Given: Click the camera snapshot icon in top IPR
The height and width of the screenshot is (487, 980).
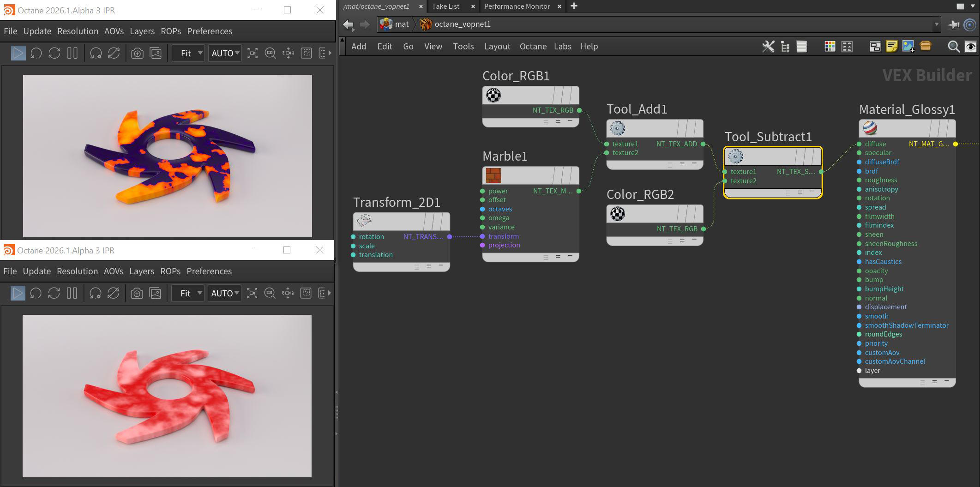Looking at the screenshot, I should 137,54.
